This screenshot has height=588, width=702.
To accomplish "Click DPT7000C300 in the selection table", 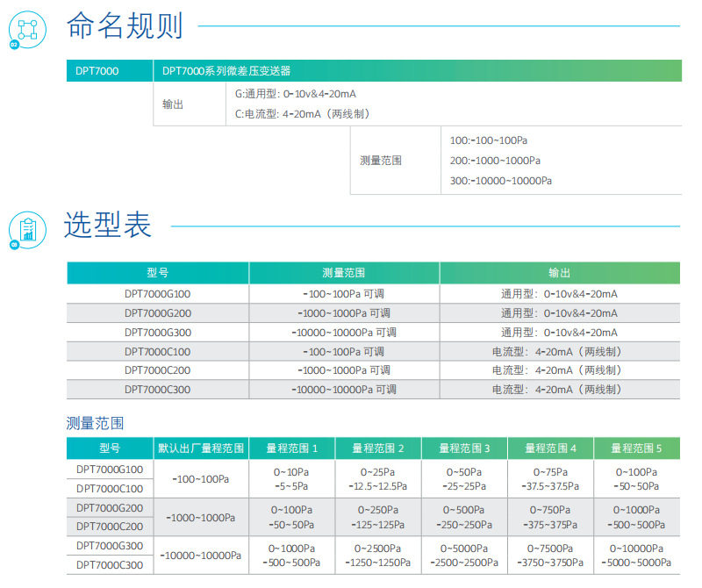I will (158, 390).
